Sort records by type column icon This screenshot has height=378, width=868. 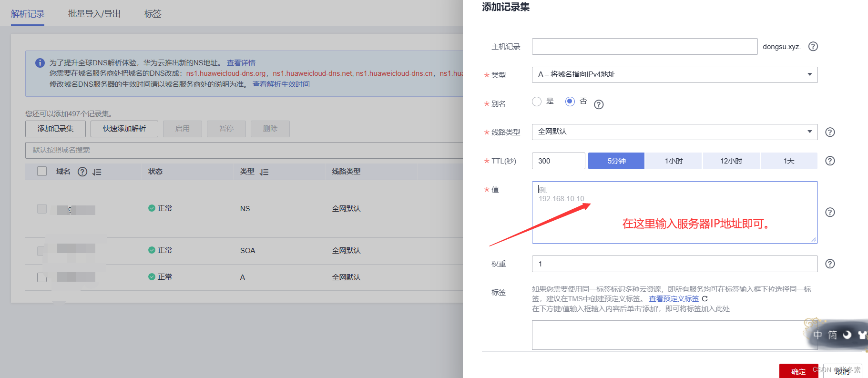click(x=264, y=172)
